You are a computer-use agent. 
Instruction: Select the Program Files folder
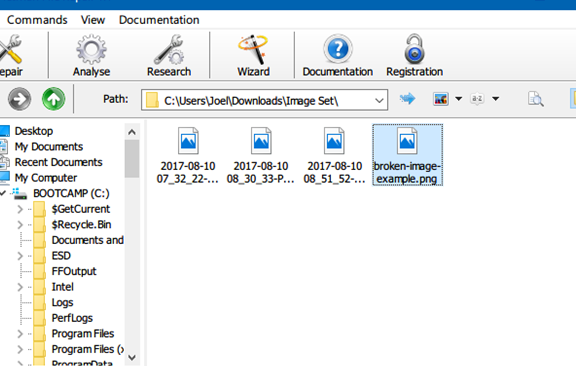point(83,334)
